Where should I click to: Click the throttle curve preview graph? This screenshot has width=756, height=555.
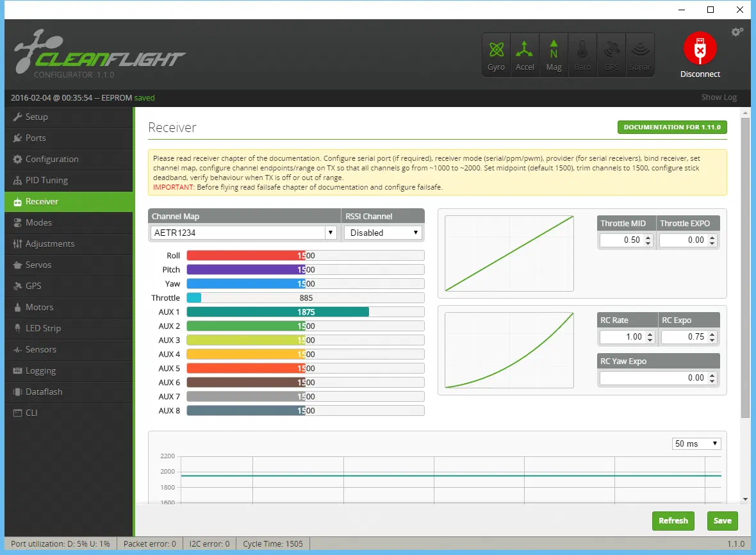pos(509,253)
